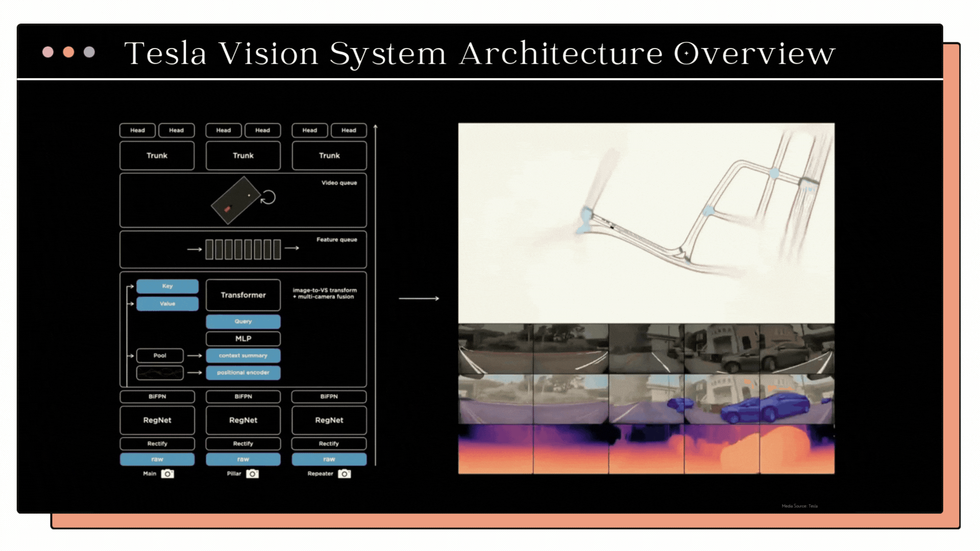The image size is (980, 551).
Task: Click the circular rotate arrow in Video queue
Action: coord(268,197)
